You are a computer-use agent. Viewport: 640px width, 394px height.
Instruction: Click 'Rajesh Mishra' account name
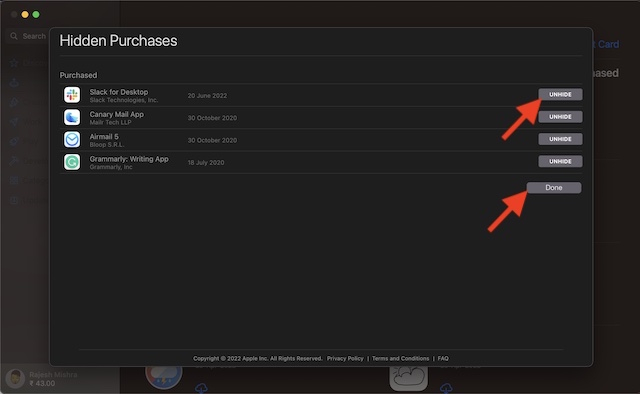tap(53, 374)
